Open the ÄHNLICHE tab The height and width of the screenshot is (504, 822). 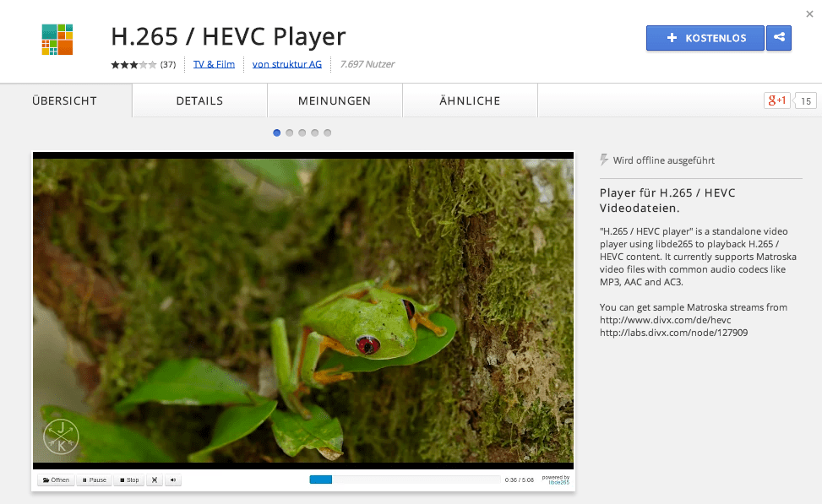[470, 100]
